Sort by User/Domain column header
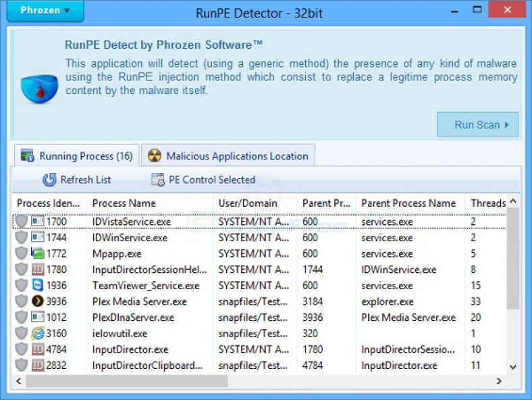The image size is (532, 400). [x=255, y=203]
